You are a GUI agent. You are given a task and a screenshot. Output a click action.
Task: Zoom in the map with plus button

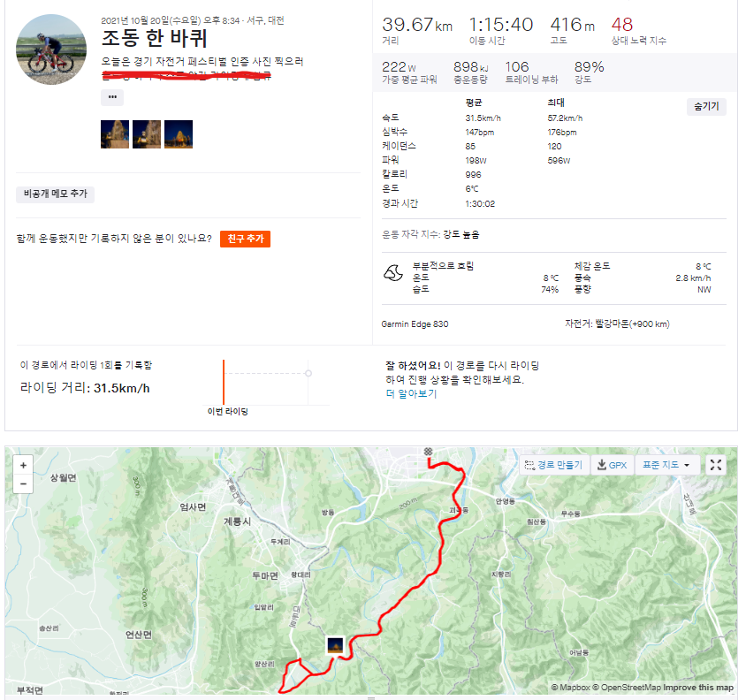(x=23, y=465)
